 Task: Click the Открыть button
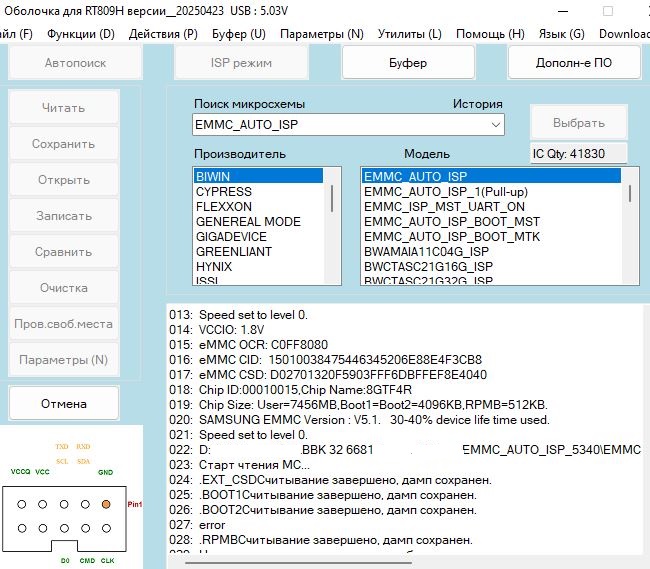point(64,180)
